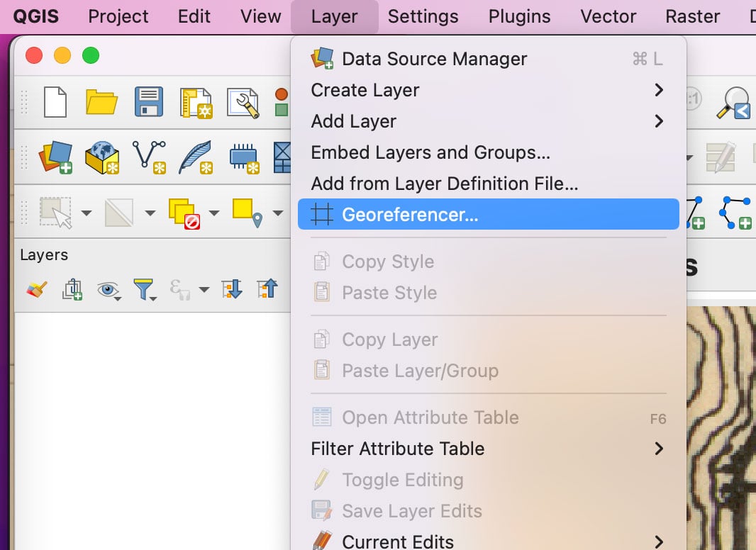The image size is (756, 550).
Task: Open the View menu in menu bar
Action: [260, 16]
